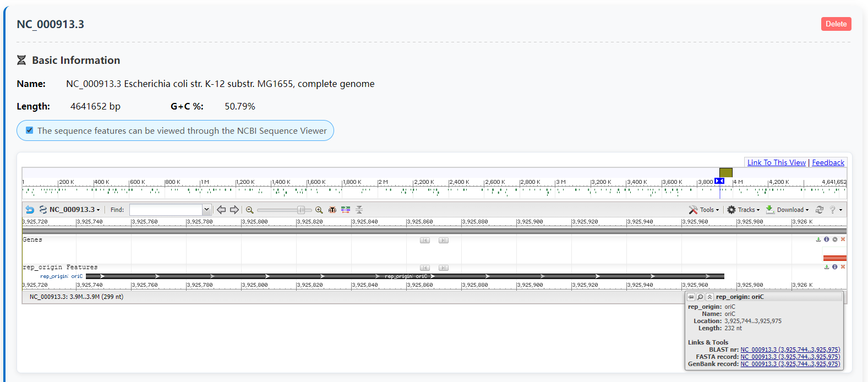Open the Tracks dropdown menu
This screenshot has width=868, height=382.
click(743, 210)
